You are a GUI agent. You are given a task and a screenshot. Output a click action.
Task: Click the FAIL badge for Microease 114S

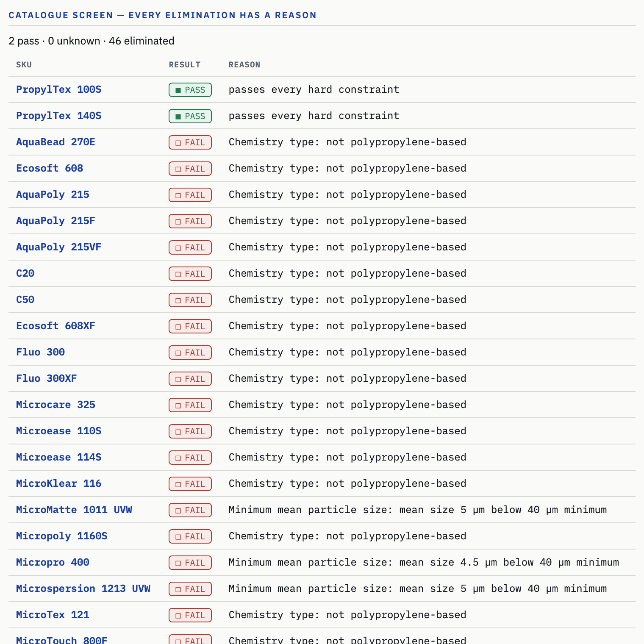coord(190,458)
